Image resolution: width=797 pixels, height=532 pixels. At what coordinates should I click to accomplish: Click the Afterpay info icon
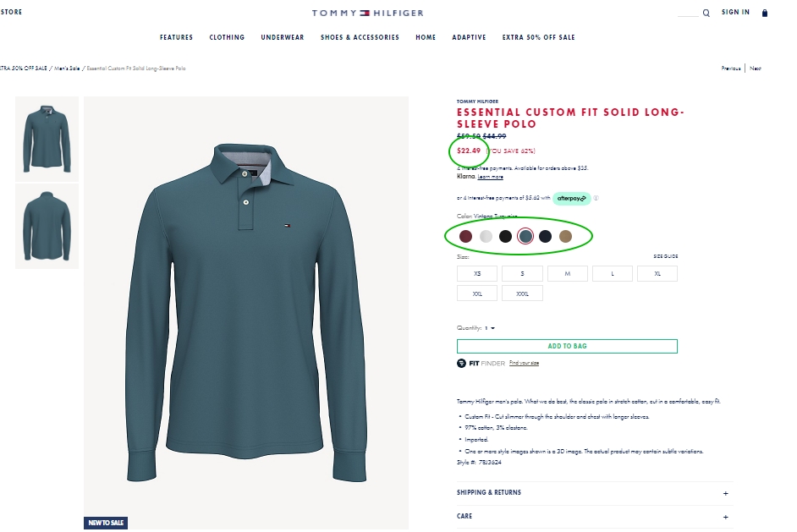pos(596,199)
